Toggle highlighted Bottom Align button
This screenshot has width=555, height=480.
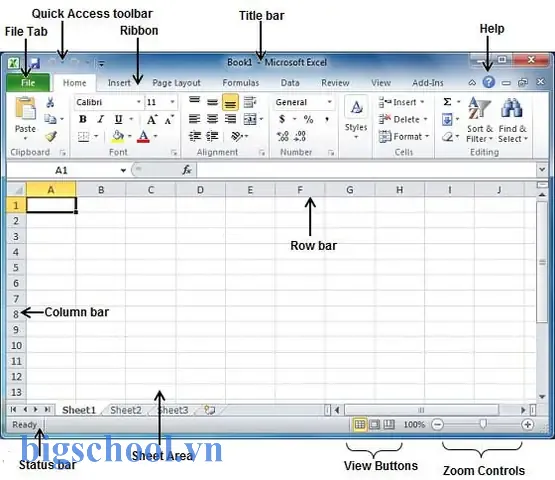point(230,102)
